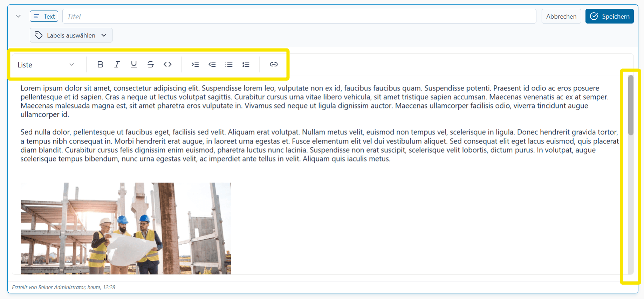Open the Liste format dropdown
This screenshot has height=299, width=644.
click(46, 65)
